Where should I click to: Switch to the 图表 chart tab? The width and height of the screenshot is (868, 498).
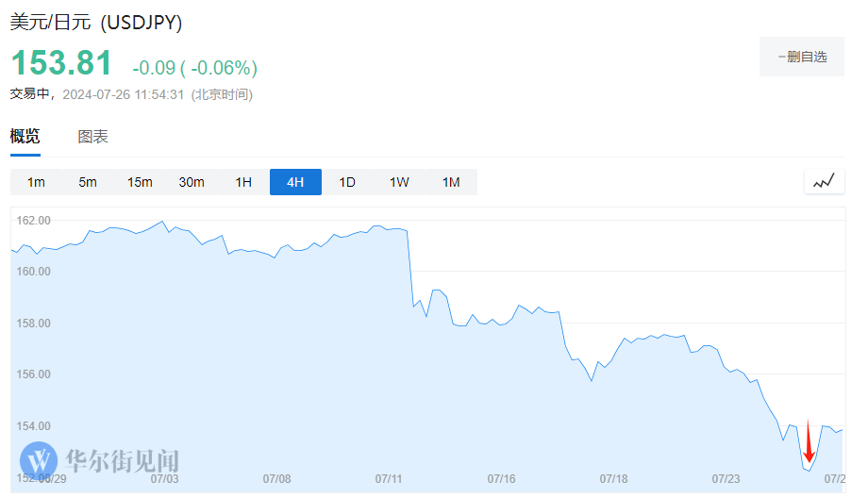tap(92, 137)
